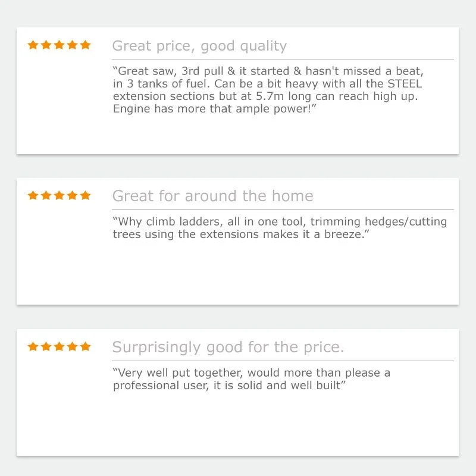The image size is (476, 476).
Task: Click the review text starting "Very well put together"
Action: pos(252,379)
